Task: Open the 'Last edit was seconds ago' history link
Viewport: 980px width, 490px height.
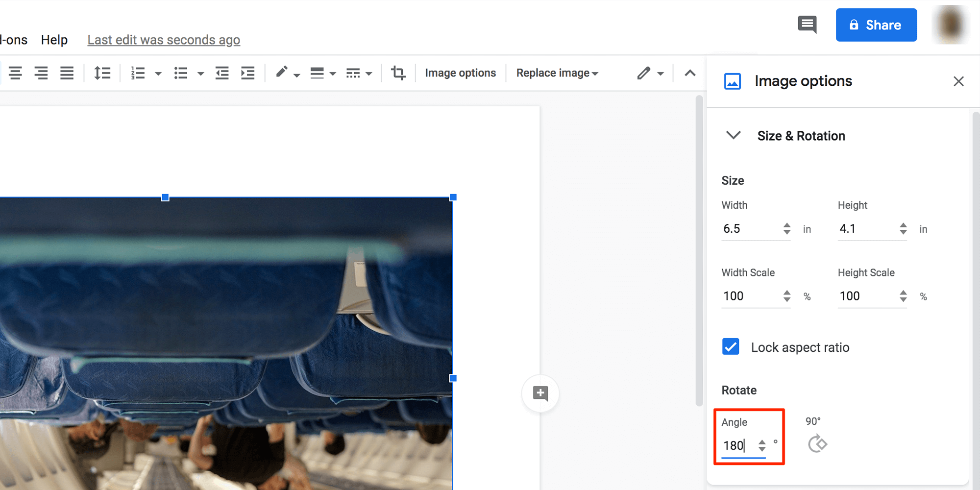Action: click(164, 40)
